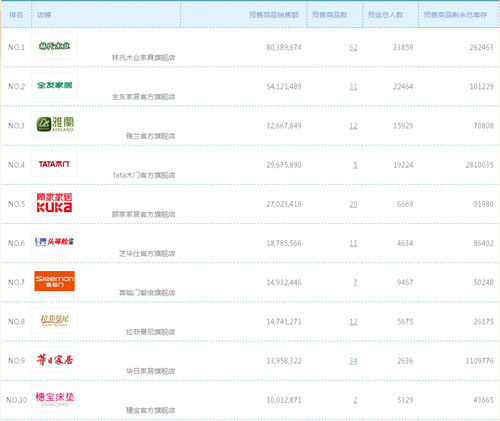Click the TATA木门 red logo
Viewport: 500px width, 421px height.
coord(54,164)
